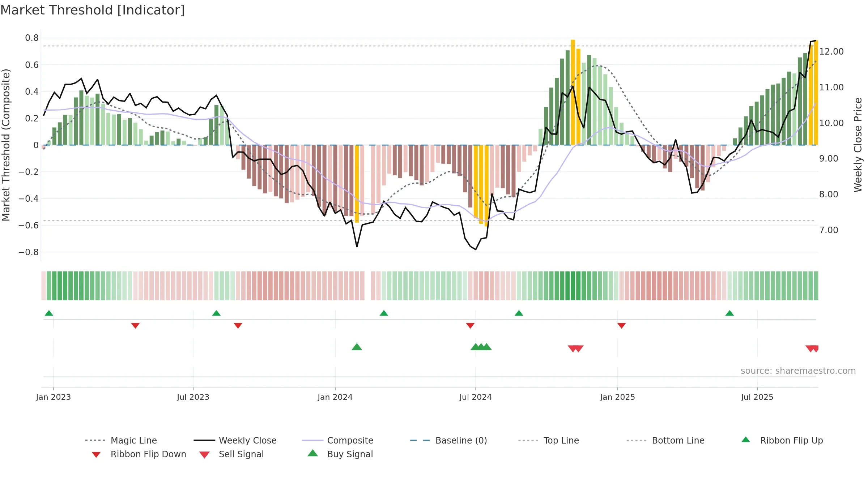Viewport: 868px width, 488px height.
Task: Toggle the Magic Line legend entry
Action: (x=121, y=440)
